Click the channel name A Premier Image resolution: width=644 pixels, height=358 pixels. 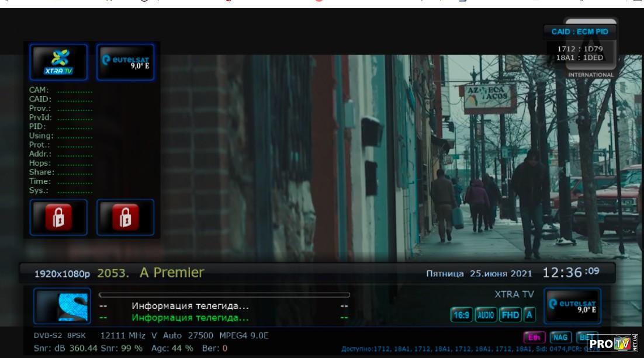172,273
